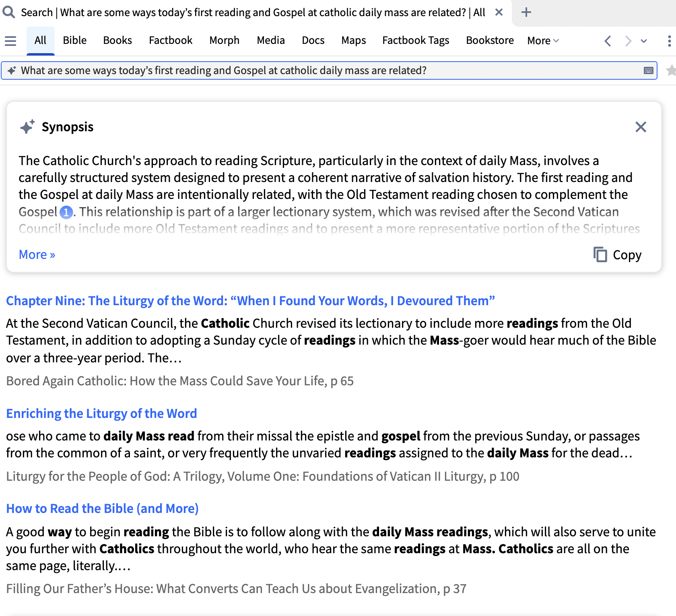Open How to Read the Bible (and More) result

click(102, 509)
